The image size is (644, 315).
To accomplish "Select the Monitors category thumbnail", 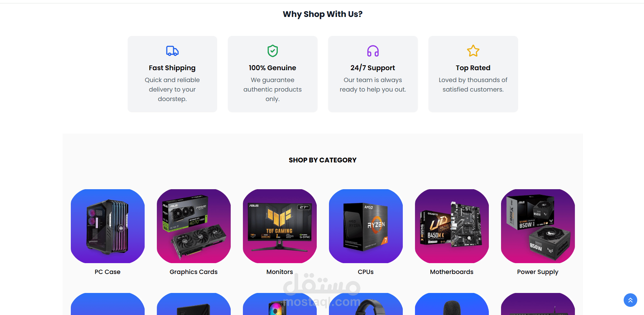I will coord(280,226).
